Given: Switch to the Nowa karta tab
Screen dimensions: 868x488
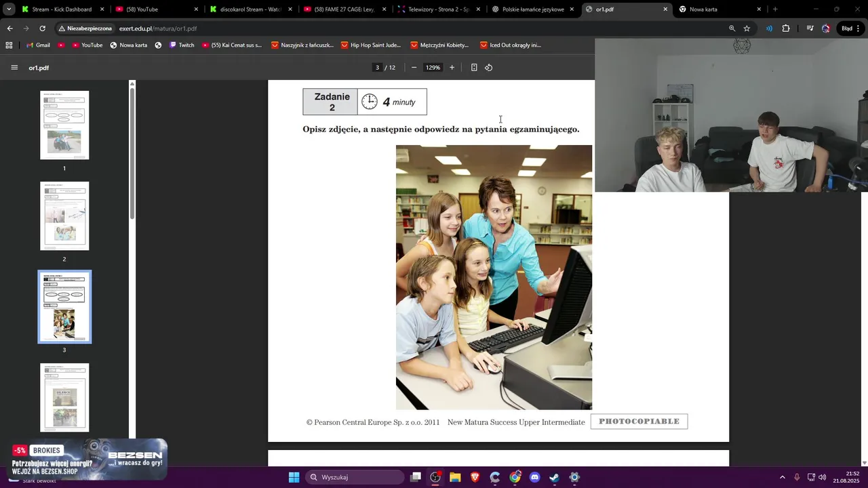Looking at the screenshot, I should 720,9.
